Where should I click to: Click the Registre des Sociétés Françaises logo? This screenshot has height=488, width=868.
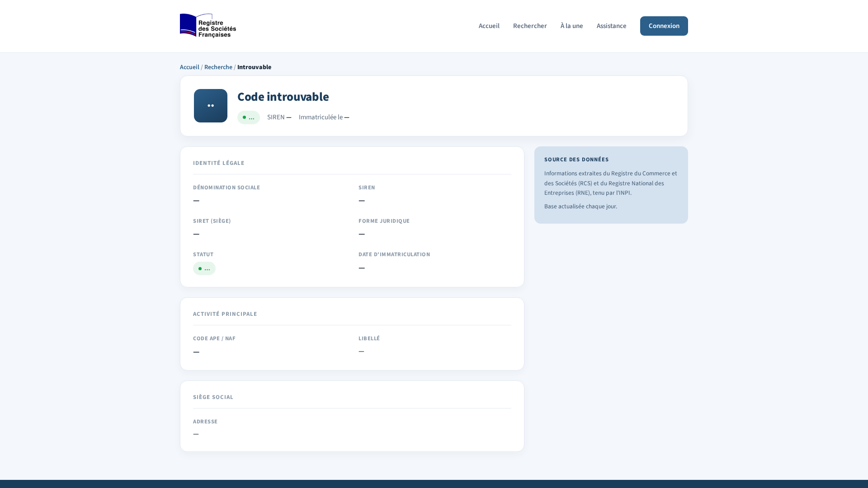click(208, 26)
